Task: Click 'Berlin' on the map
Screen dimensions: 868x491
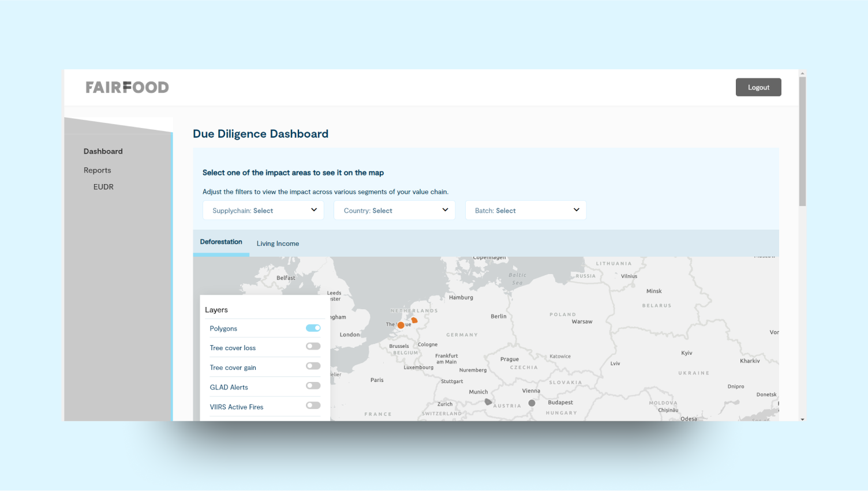Action: pyautogui.click(x=499, y=316)
